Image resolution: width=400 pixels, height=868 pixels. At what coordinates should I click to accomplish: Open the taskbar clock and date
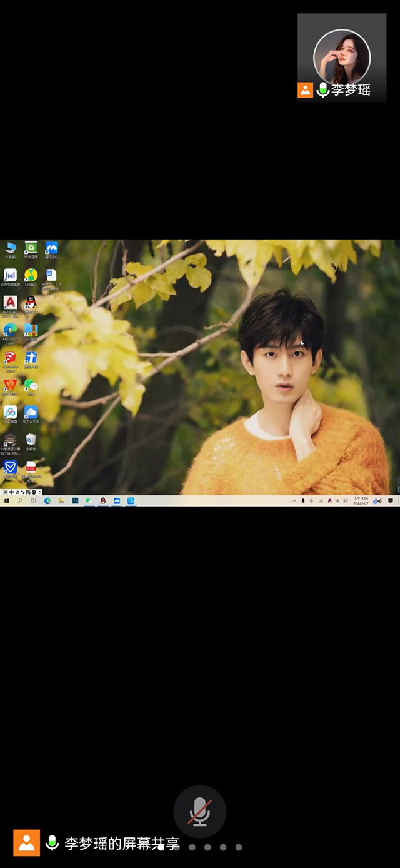[361, 501]
